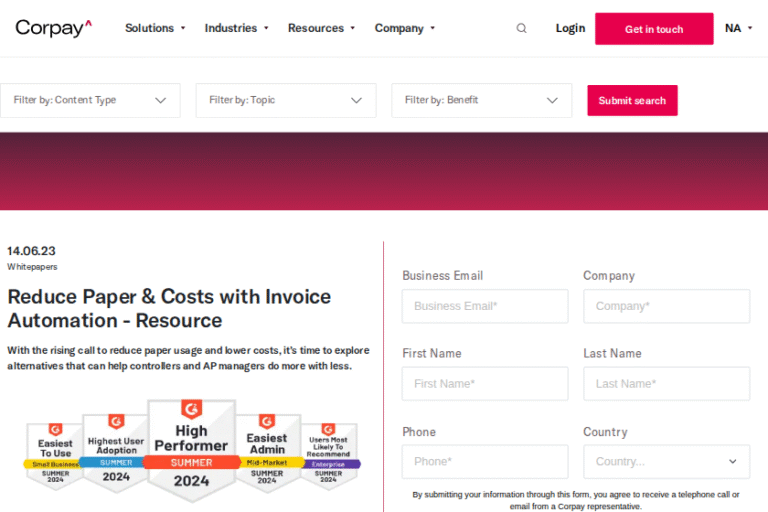Click the Users Most Likely To Recommend badge
Screen dimensions: 768x512
[328, 454]
